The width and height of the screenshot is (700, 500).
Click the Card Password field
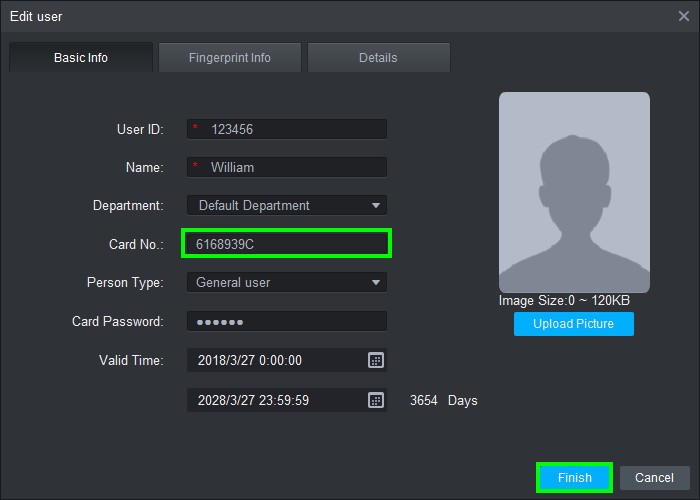coord(287,321)
